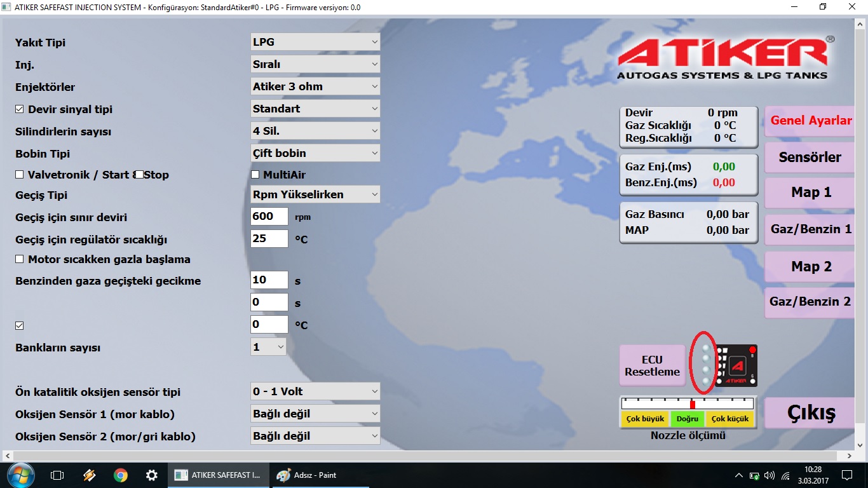This screenshot has height=488, width=868.
Task: Open the Map 2 tab
Action: 810,266
